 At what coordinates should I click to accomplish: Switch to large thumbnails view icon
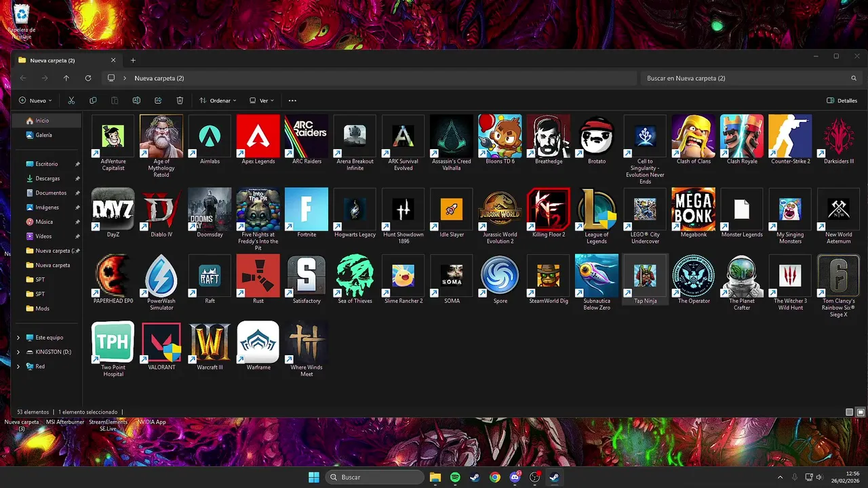(861, 412)
